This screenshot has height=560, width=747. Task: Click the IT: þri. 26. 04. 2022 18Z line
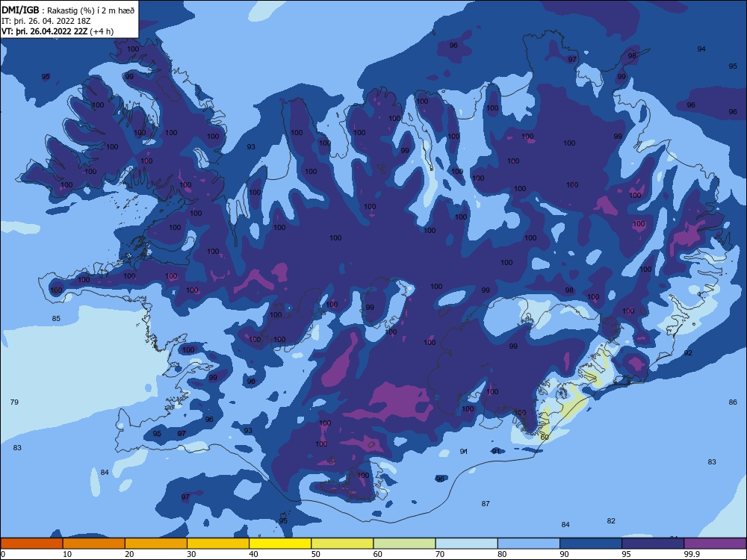click(46, 21)
